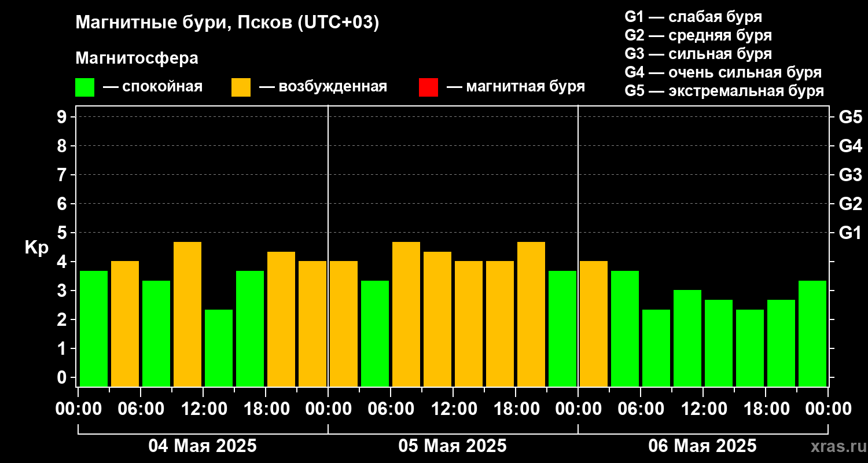The image size is (868, 463).
Task: Click the shortest green bar on 04 Мая
Action: [219, 348]
